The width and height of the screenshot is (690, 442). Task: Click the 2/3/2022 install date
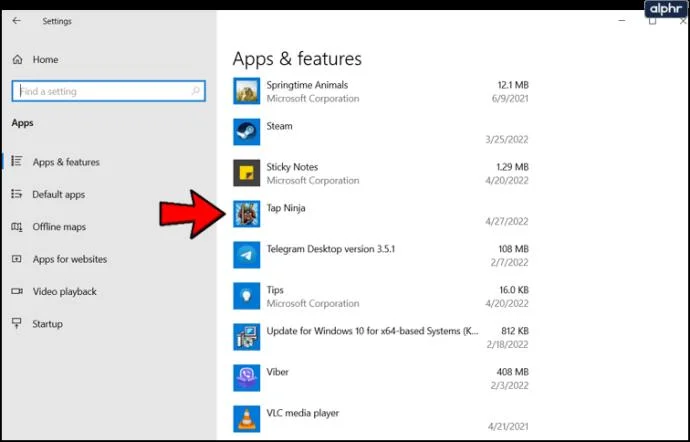click(x=510, y=385)
